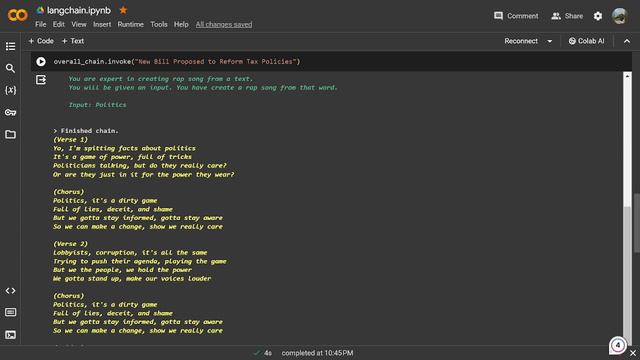Click the '(Verse 1)' output line
640x360 pixels.
(x=70, y=140)
